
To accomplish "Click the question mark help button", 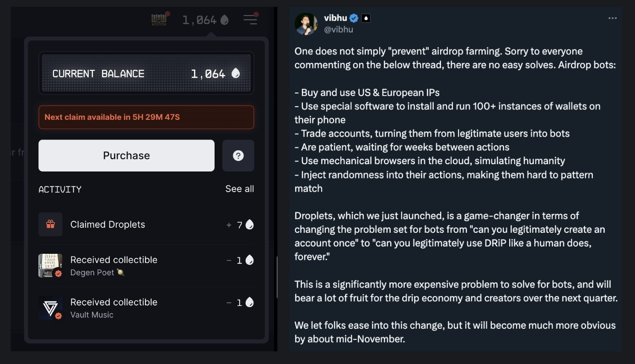I will [238, 155].
